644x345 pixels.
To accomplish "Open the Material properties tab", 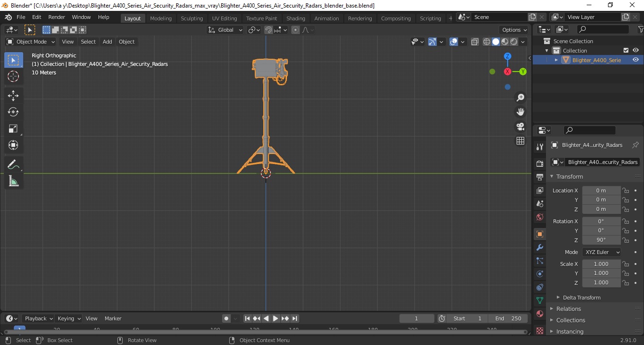I will (539, 314).
